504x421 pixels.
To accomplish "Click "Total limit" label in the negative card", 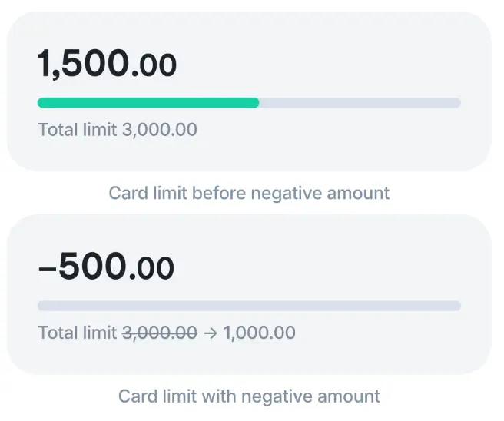I will click(x=78, y=333).
